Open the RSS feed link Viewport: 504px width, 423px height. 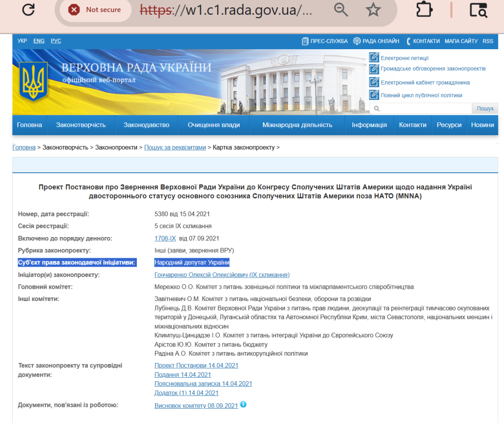tap(488, 41)
